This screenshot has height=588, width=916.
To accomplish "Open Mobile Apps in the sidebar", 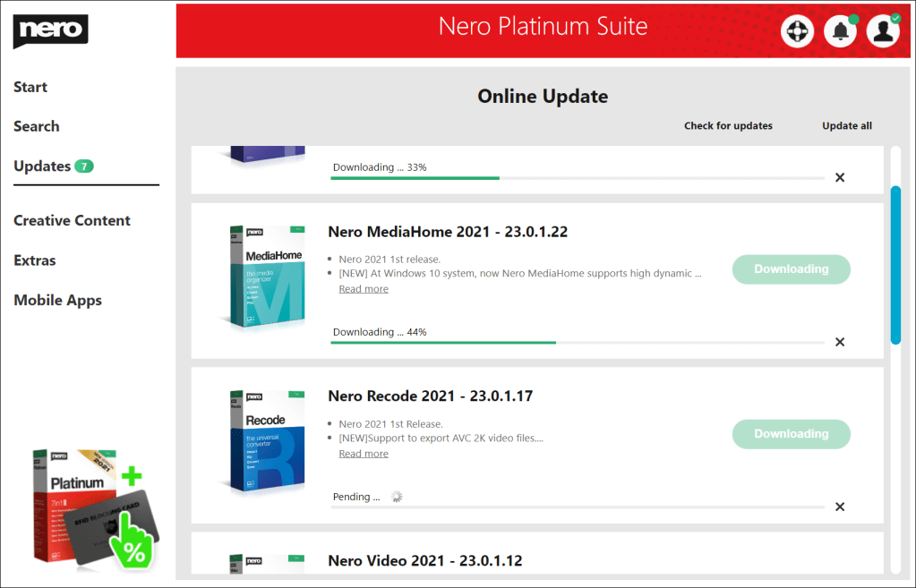I will [x=57, y=301].
